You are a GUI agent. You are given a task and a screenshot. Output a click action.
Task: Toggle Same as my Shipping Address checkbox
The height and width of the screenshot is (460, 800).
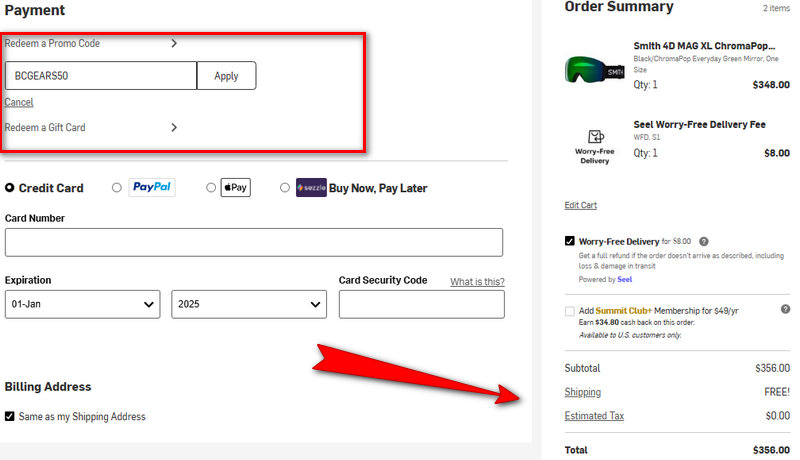(x=10, y=416)
